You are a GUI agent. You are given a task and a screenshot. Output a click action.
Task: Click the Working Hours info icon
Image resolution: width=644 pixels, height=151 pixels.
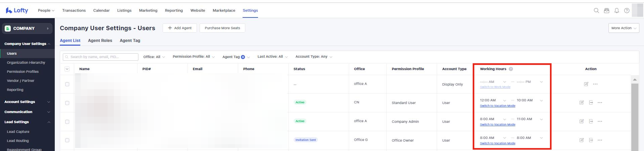tap(511, 69)
